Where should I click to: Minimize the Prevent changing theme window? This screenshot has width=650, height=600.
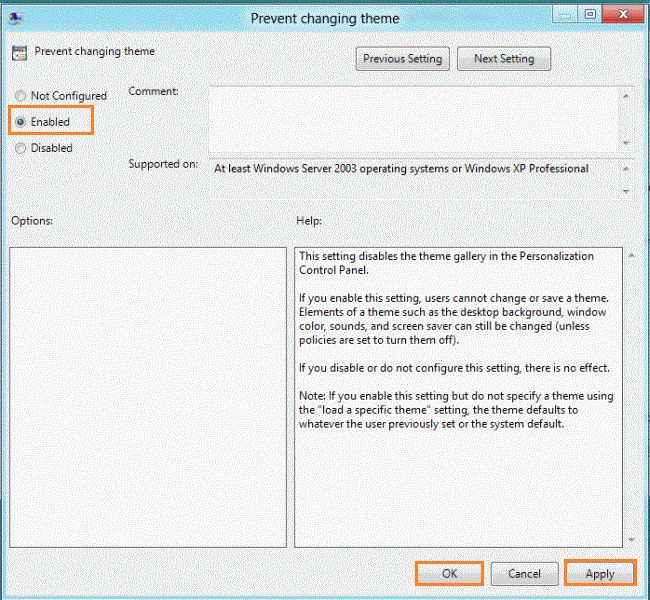(x=565, y=15)
